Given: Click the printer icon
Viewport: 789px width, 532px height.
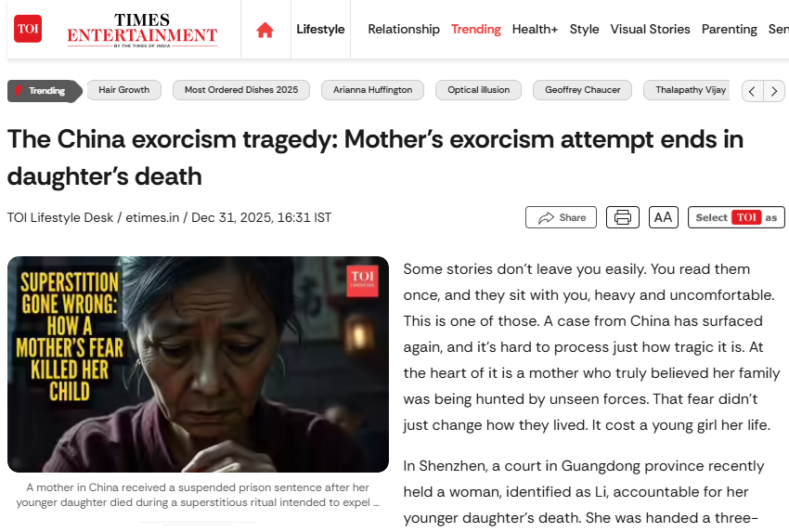Looking at the screenshot, I should [623, 217].
